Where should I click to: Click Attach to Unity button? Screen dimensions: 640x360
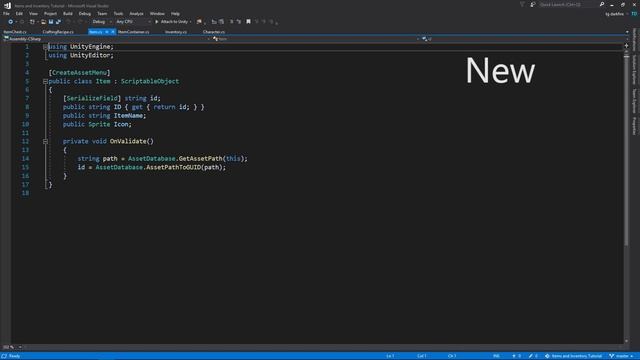point(171,22)
